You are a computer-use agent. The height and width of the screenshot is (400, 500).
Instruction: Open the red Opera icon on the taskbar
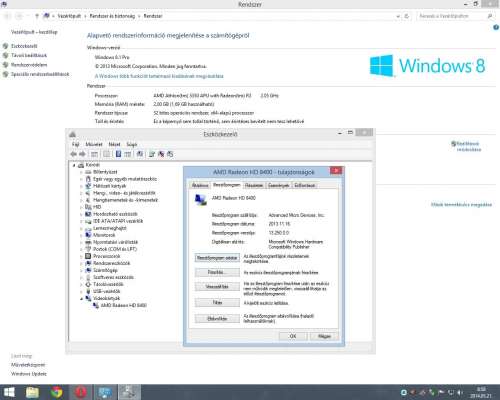tap(80, 392)
